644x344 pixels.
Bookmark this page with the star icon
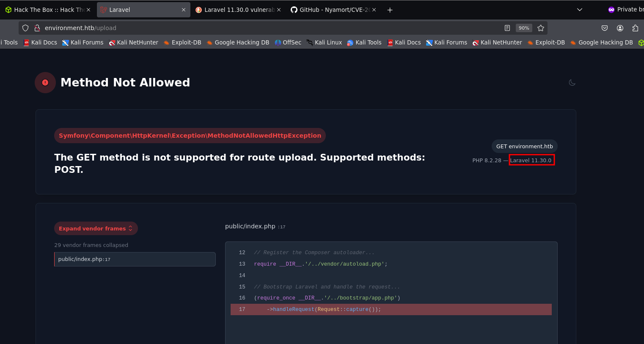coord(540,28)
